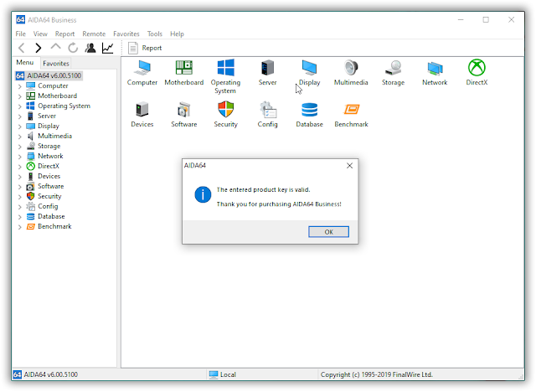Image resolution: width=536 pixels, height=392 pixels.
Task: Open the DirectX icon in main pane
Action: (x=477, y=67)
